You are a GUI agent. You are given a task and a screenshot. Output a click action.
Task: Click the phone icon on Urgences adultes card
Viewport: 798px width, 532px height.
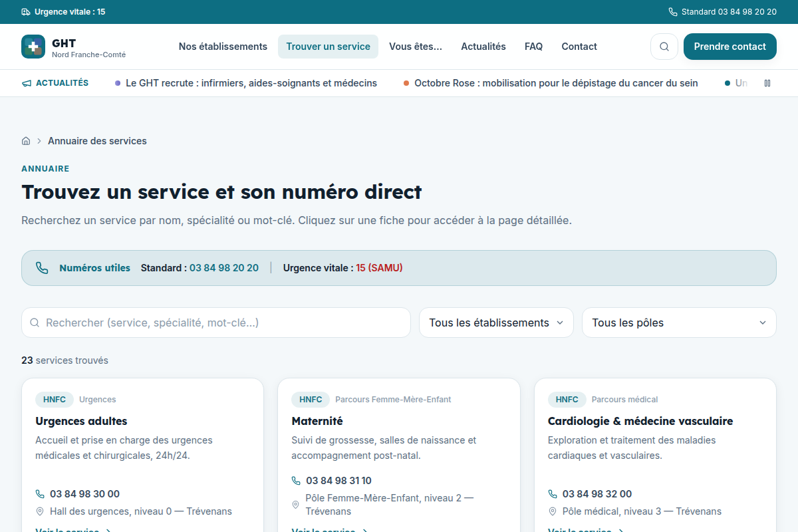[x=40, y=494]
